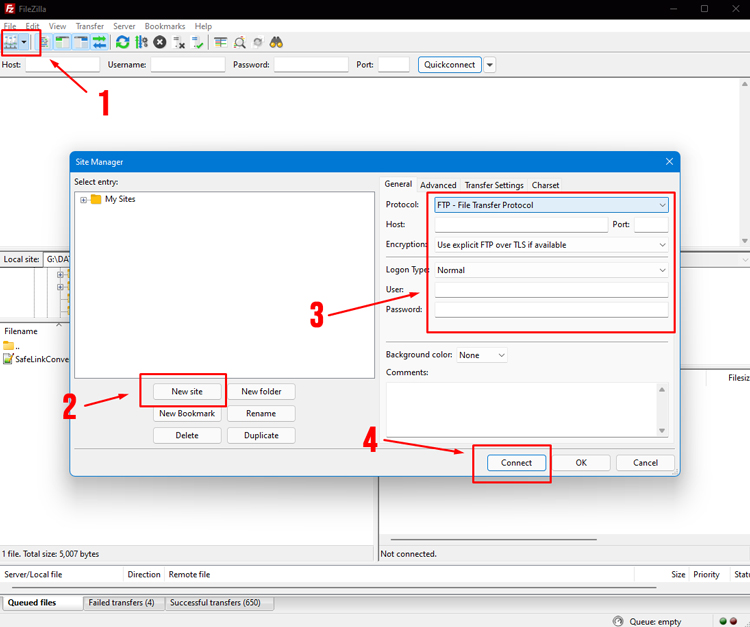This screenshot has width=750, height=627.
Task: Click the Disconnect from server icon
Action: click(179, 43)
